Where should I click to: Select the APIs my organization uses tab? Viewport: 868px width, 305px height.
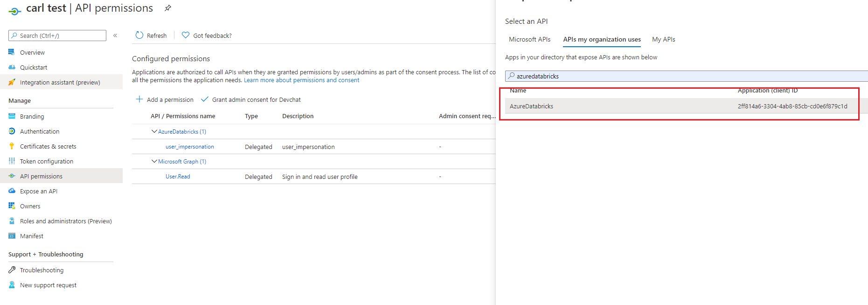coord(602,39)
